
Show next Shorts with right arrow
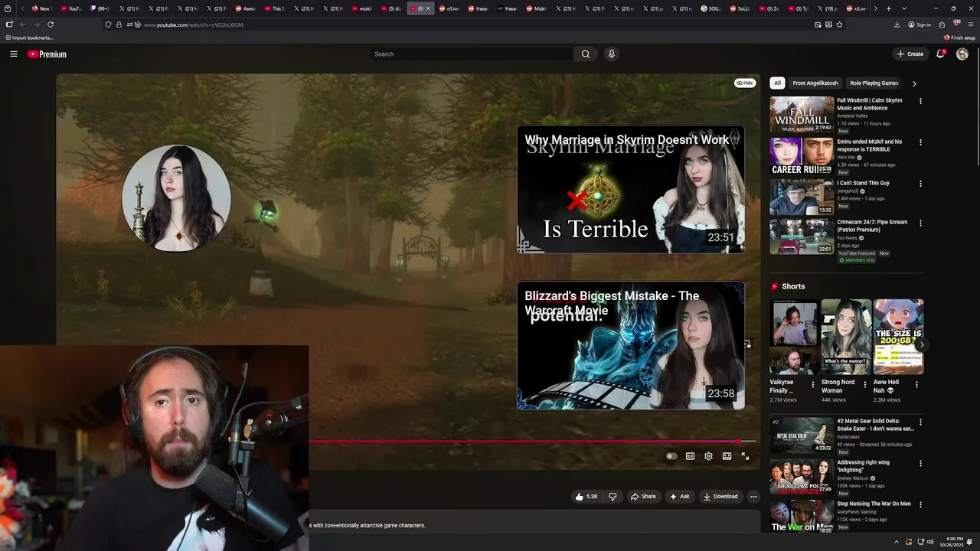(921, 345)
